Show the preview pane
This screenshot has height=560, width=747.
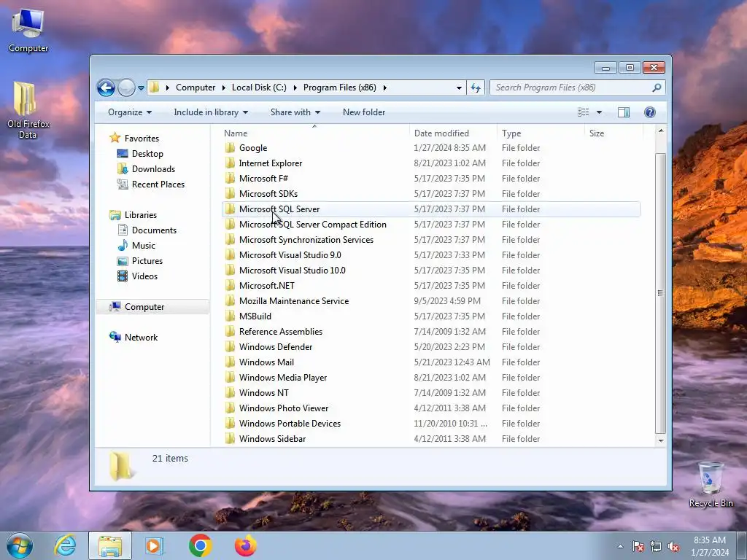(x=624, y=112)
